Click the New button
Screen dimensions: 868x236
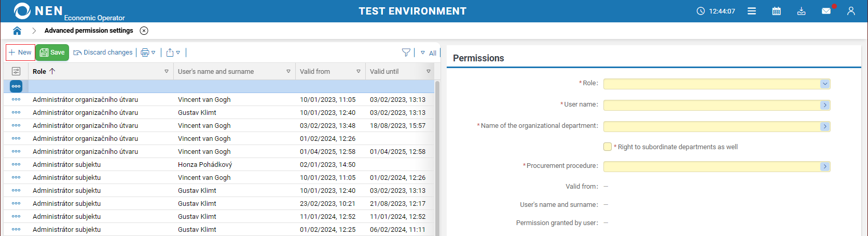(20, 53)
